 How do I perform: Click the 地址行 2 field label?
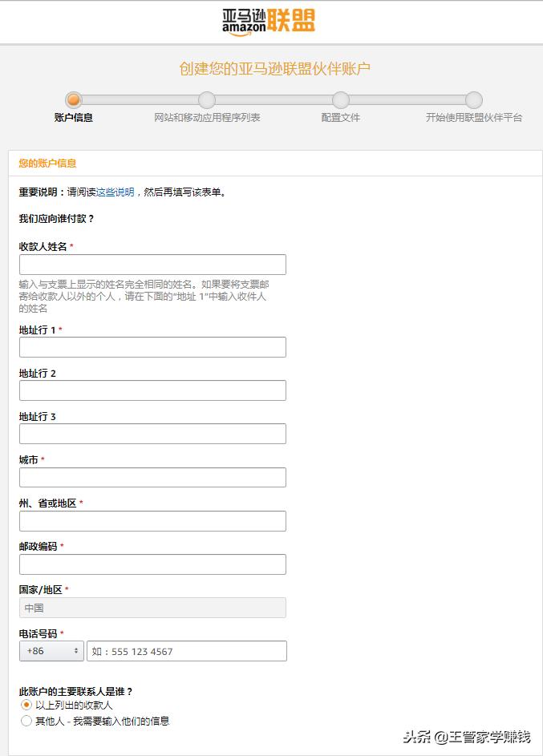[37, 373]
